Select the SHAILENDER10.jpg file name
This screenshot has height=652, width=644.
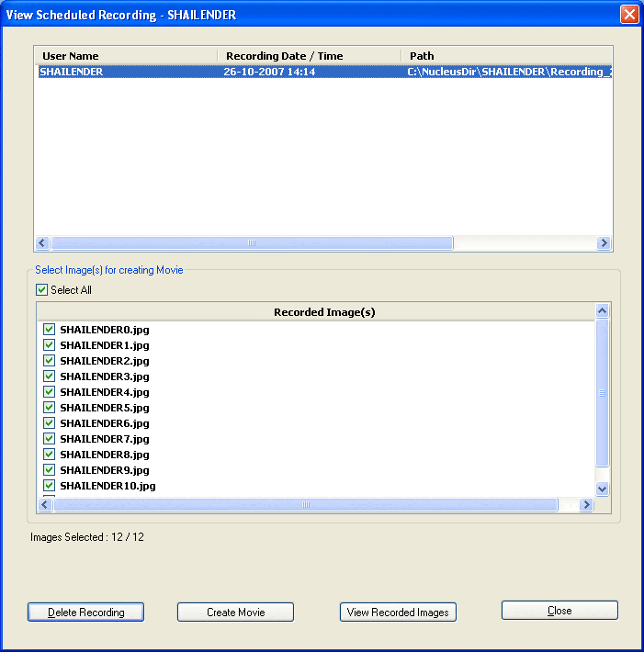click(107, 486)
